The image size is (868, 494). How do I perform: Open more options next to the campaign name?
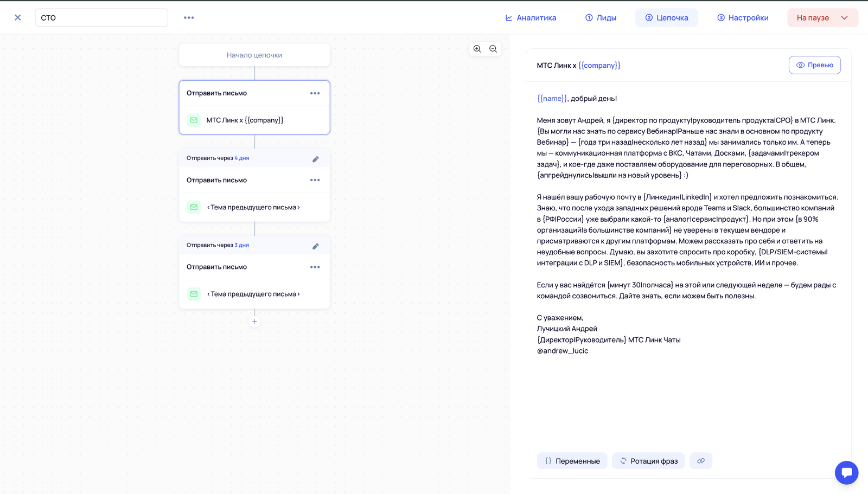(189, 17)
